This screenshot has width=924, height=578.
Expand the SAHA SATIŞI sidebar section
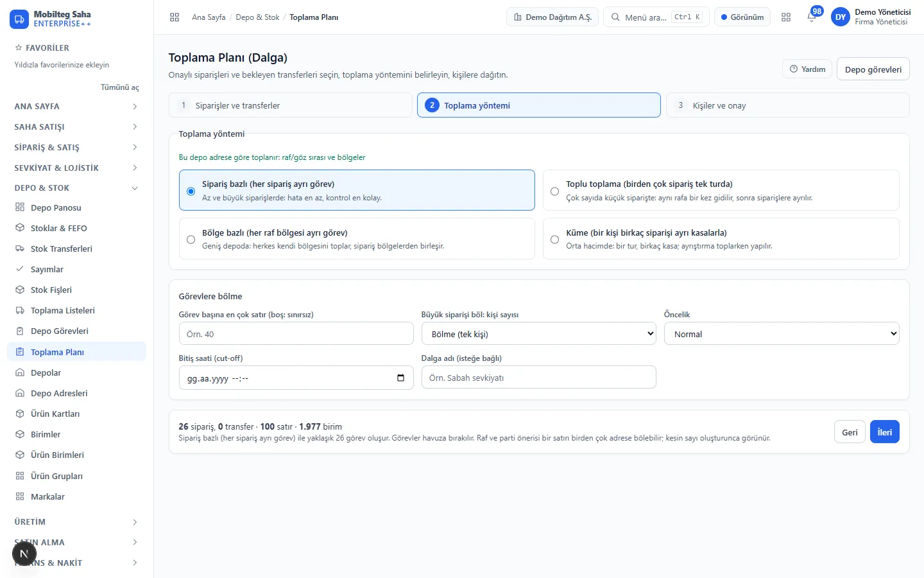[76, 127]
